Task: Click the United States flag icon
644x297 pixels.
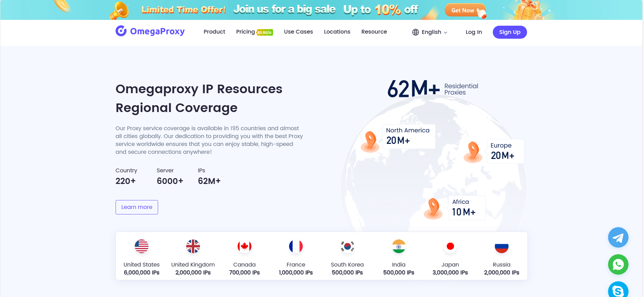Action: [142, 246]
